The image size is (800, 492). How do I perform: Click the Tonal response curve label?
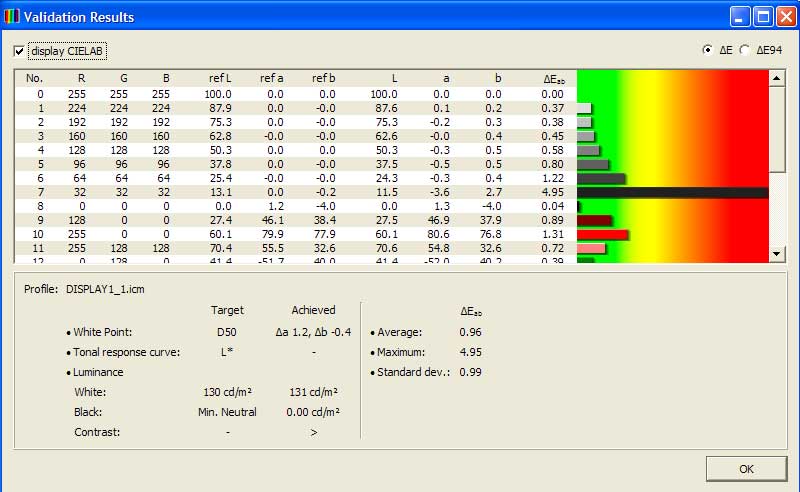point(127,352)
